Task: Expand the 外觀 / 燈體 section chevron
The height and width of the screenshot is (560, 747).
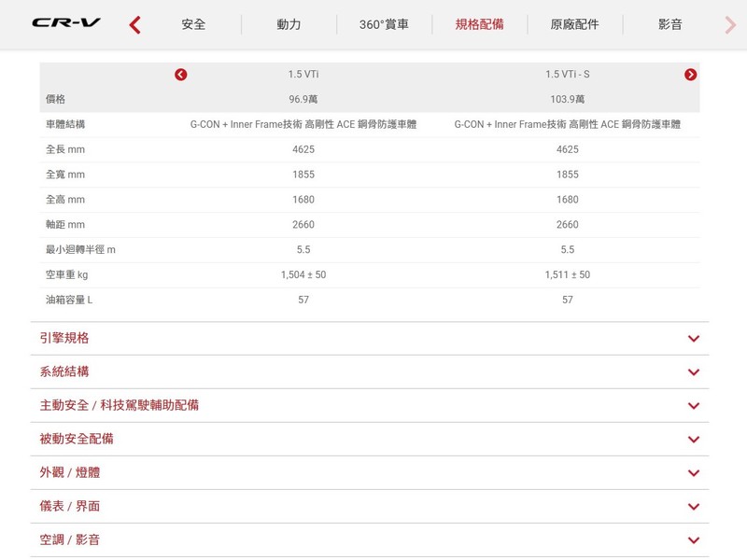Action: [x=694, y=473]
